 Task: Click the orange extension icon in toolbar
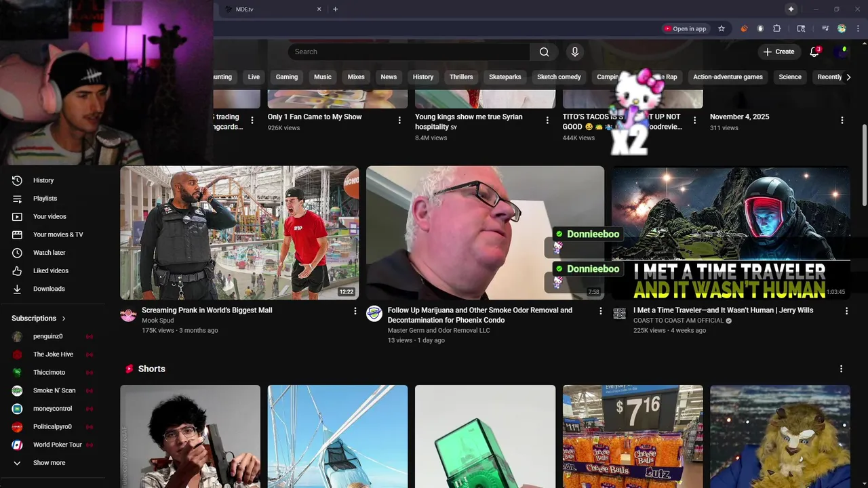point(744,28)
